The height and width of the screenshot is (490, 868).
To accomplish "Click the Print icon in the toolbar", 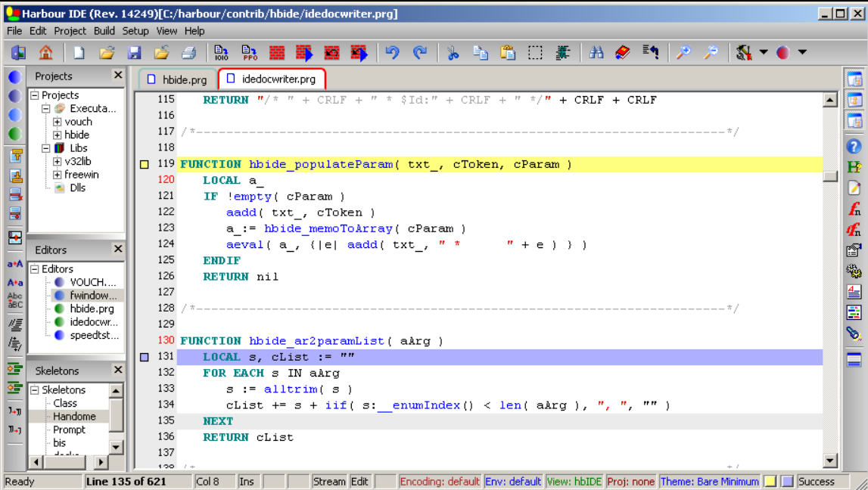I will click(x=188, y=53).
